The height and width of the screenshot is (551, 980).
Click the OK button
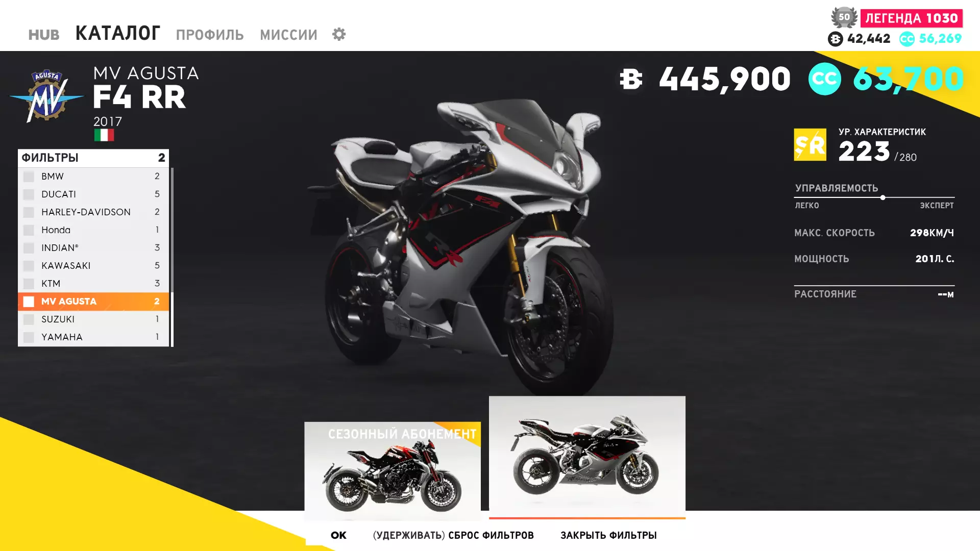click(x=338, y=535)
